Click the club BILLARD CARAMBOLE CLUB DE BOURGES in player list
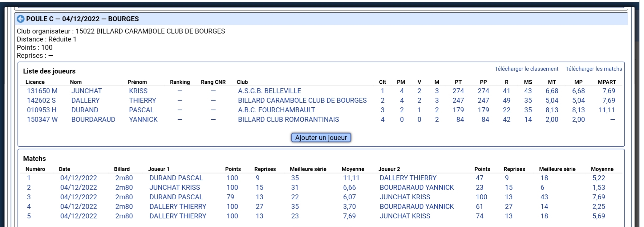Image resolution: width=644 pixels, height=227 pixels. pos(302,101)
